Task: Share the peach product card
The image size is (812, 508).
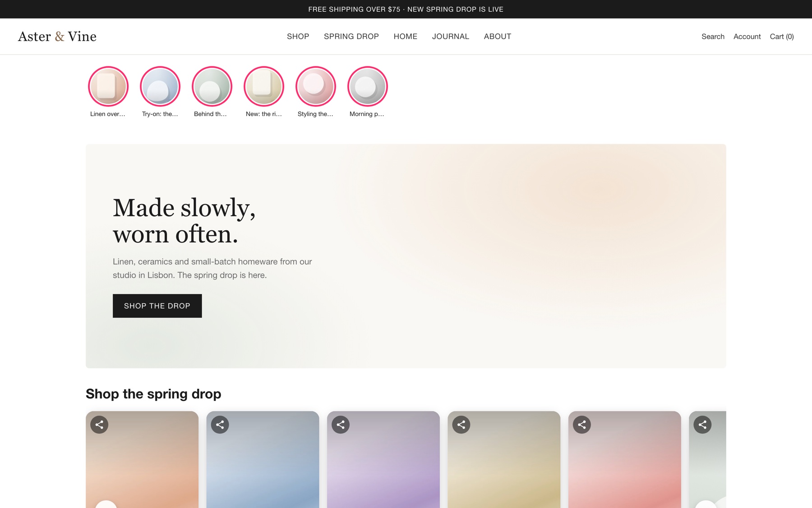Action: point(99,424)
